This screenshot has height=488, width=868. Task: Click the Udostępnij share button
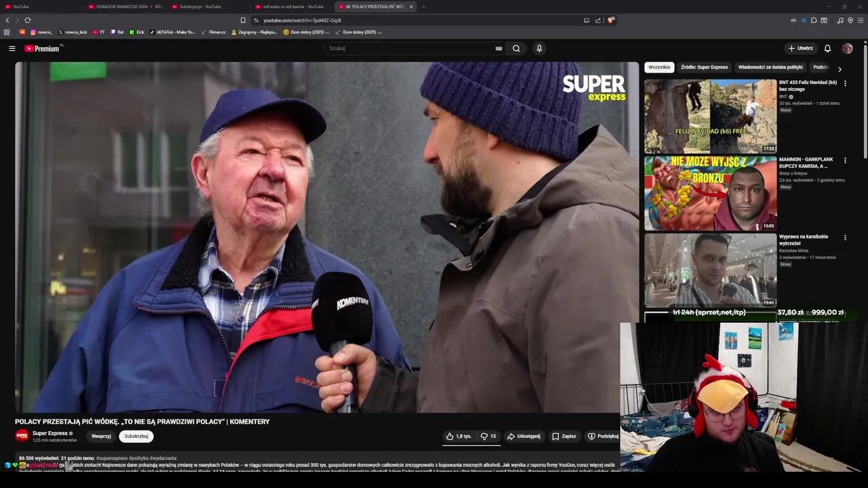point(524,436)
